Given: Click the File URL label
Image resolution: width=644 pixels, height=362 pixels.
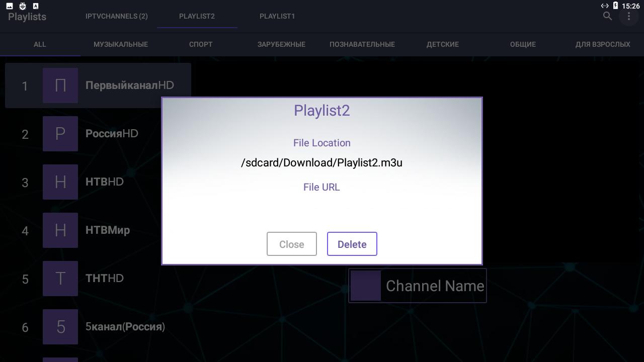Looking at the screenshot, I should pyautogui.click(x=322, y=187).
